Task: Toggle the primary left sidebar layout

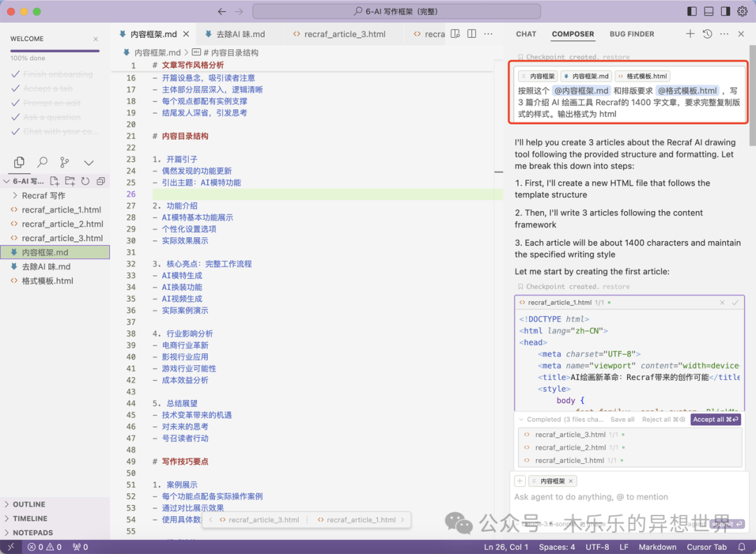Action: click(692, 11)
